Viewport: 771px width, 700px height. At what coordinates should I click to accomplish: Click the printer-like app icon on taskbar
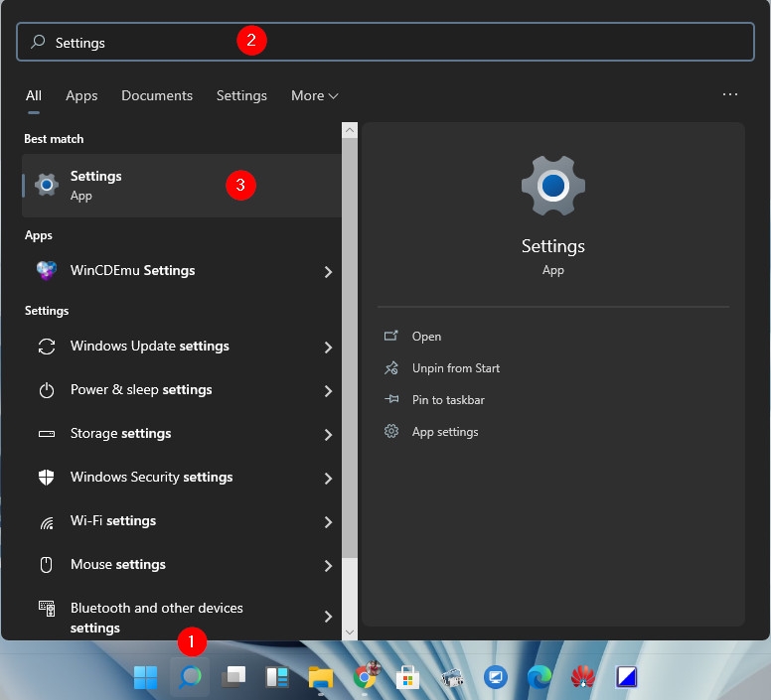tap(452, 678)
